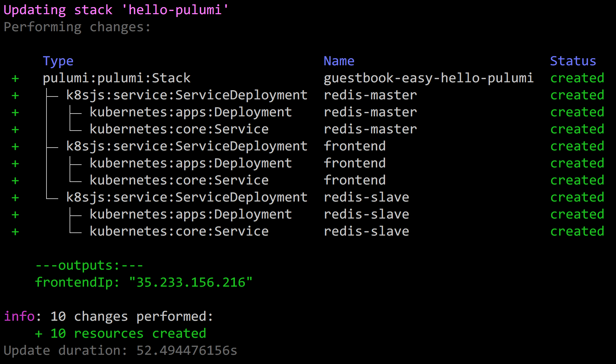Click the 'hello-pulumi' stack name in the title line

175,10
